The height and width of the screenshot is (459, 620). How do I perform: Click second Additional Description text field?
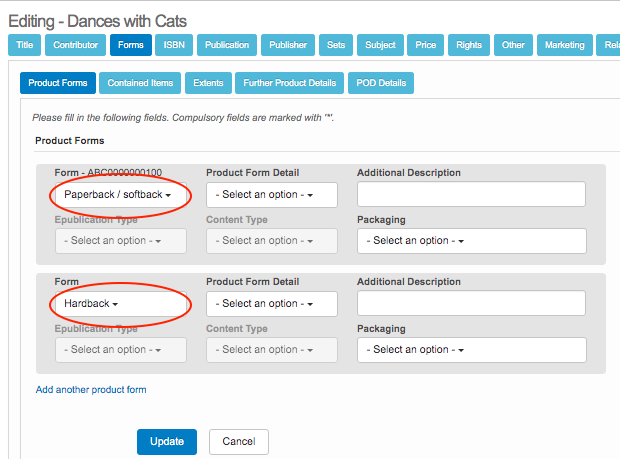tap(470, 304)
